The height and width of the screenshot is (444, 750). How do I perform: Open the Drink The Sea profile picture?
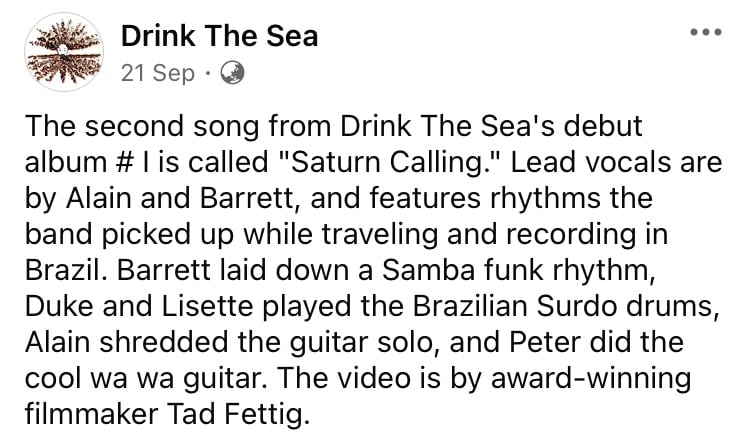64,52
